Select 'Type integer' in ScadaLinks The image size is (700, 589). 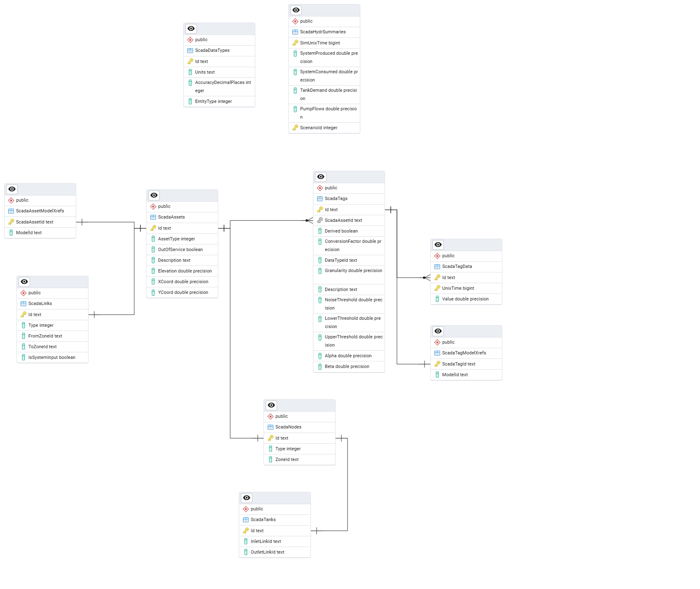tap(52, 325)
